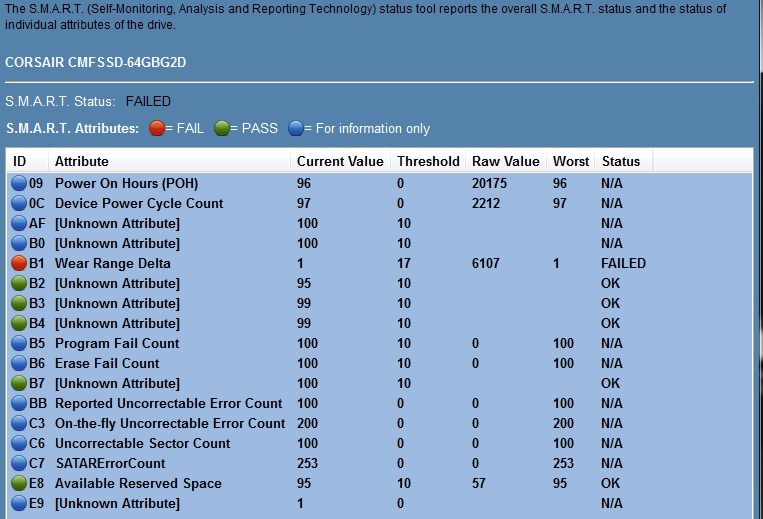763x519 pixels.
Task: Click the blue icon for On-the-fly Uncorrectable Error Count
Action: [x=19, y=423]
